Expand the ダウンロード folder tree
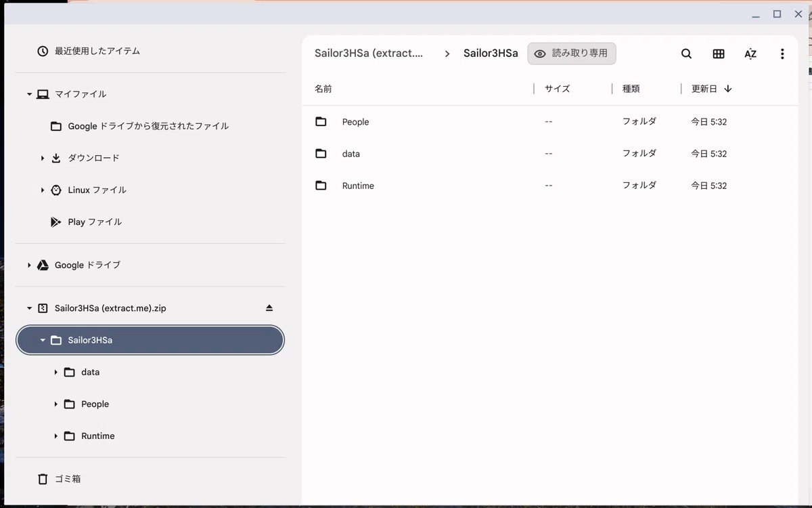 43,158
